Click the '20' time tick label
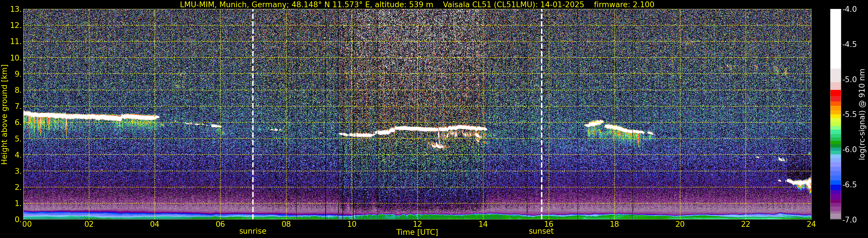Viewport: 868px width, 238px height. tap(680, 224)
